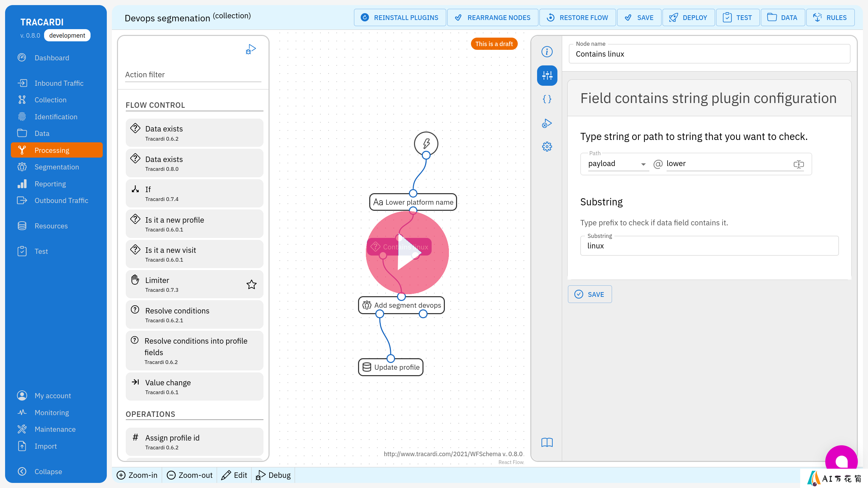Select Resolve conditions plugin

click(194, 314)
